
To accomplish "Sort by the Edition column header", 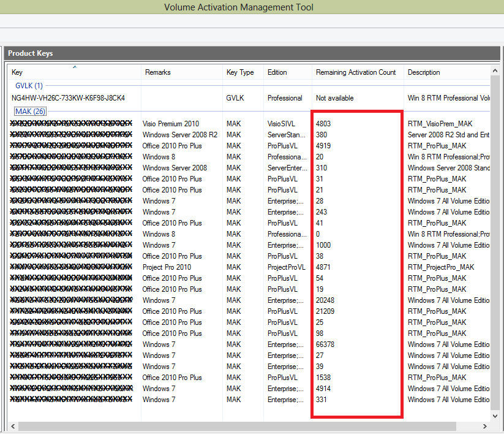I will click(288, 72).
